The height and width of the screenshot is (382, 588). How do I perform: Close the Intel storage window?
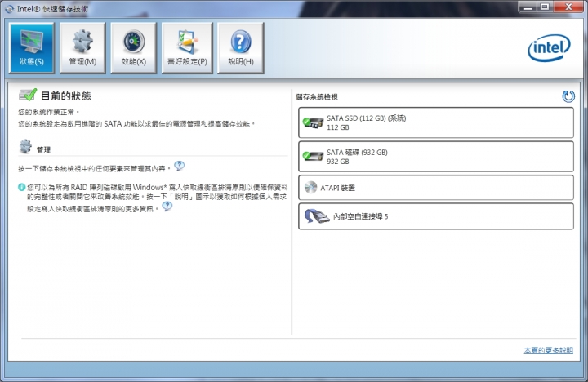568,7
